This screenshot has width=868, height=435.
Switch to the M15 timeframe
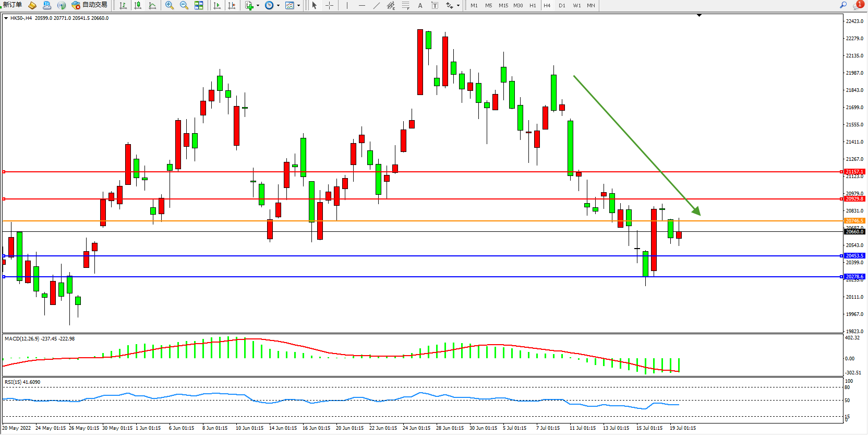(503, 5)
